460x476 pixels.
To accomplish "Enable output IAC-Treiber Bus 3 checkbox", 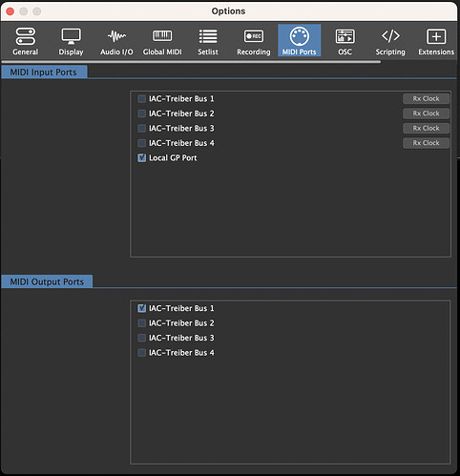I will 142,338.
